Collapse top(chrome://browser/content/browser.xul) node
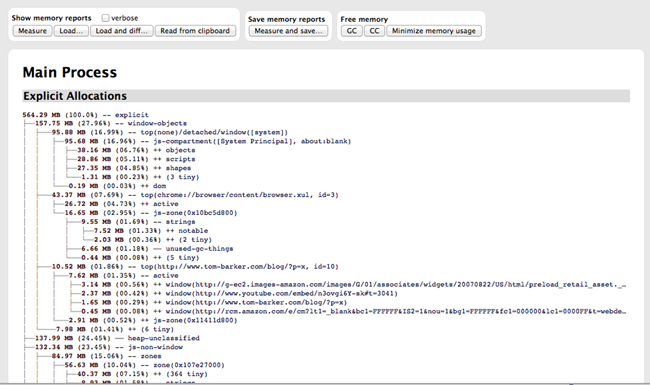 (195, 195)
